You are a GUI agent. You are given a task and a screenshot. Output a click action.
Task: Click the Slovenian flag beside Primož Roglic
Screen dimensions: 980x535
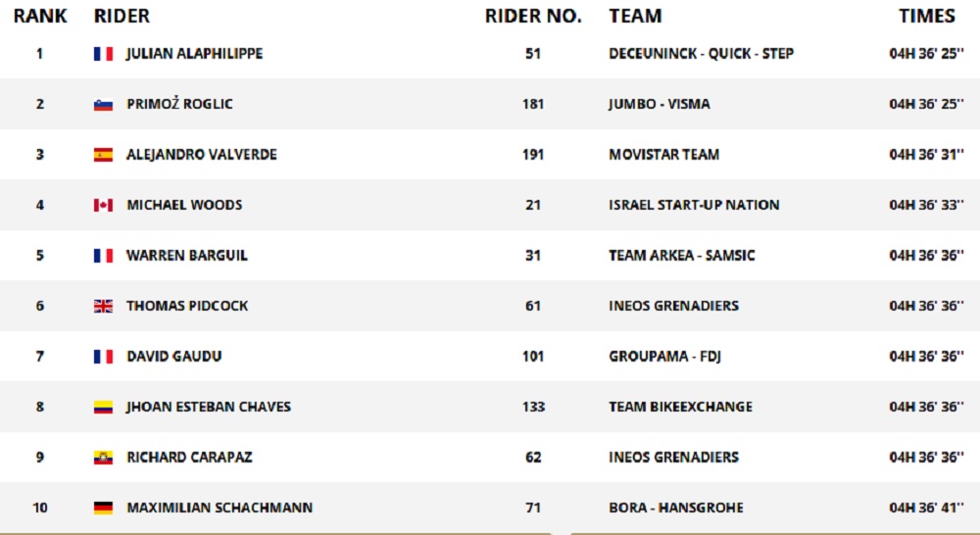click(x=103, y=105)
